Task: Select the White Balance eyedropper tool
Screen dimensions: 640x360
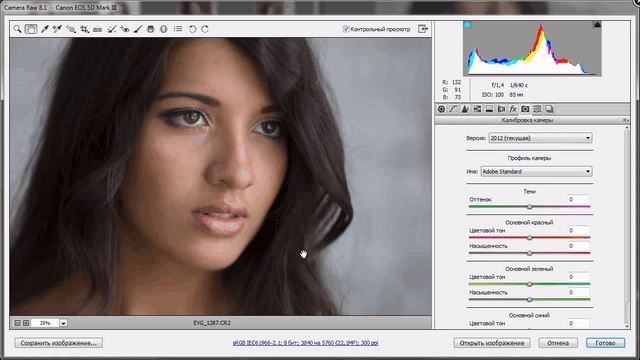Action: tap(44, 29)
